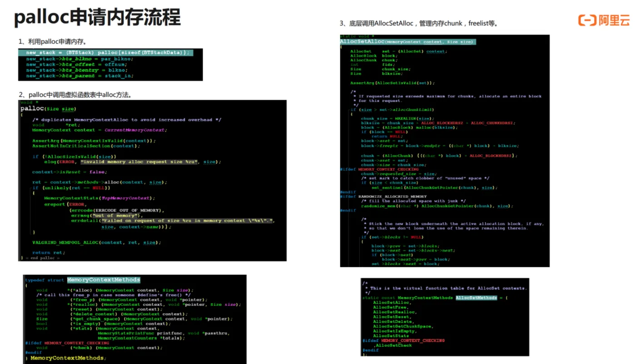The width and height of the screenshot is (636, 364).
Task: Click the "(*check)" function pointer line
Action: tap(99, 348)
